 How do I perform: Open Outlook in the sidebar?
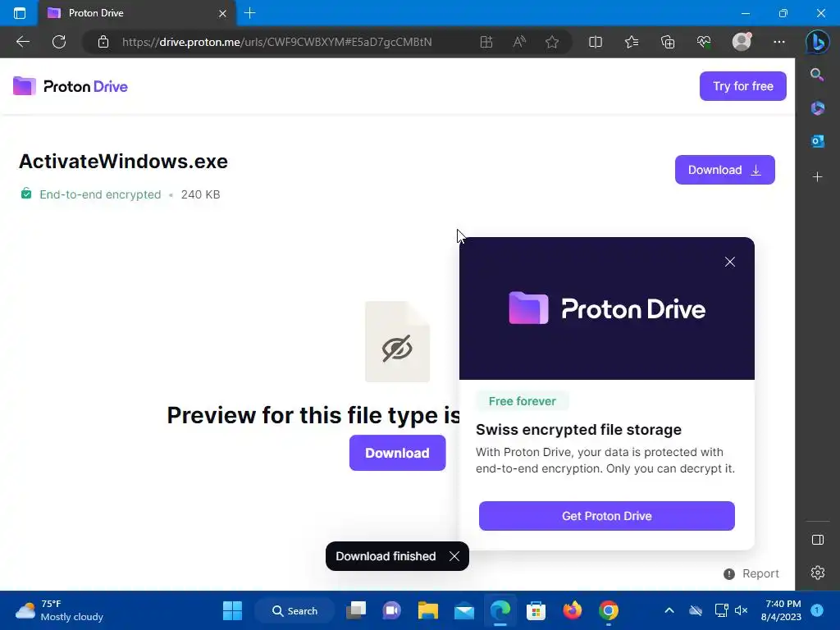point(817,141)
